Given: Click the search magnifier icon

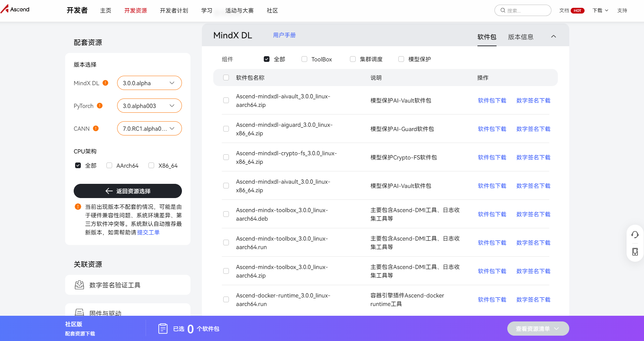Looking at the screenshot, I should [x=503, y=10].
